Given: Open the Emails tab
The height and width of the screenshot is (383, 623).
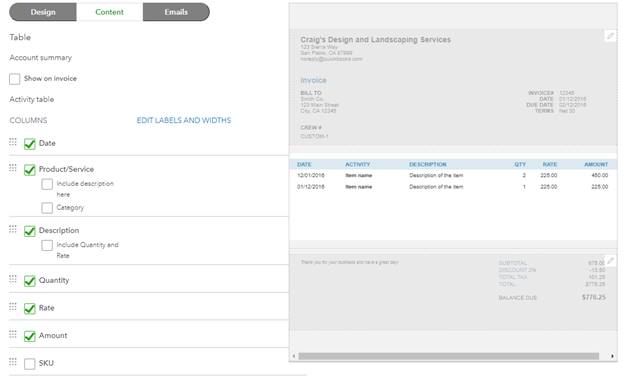Looking at the screenshot, I should pos(176,12).
